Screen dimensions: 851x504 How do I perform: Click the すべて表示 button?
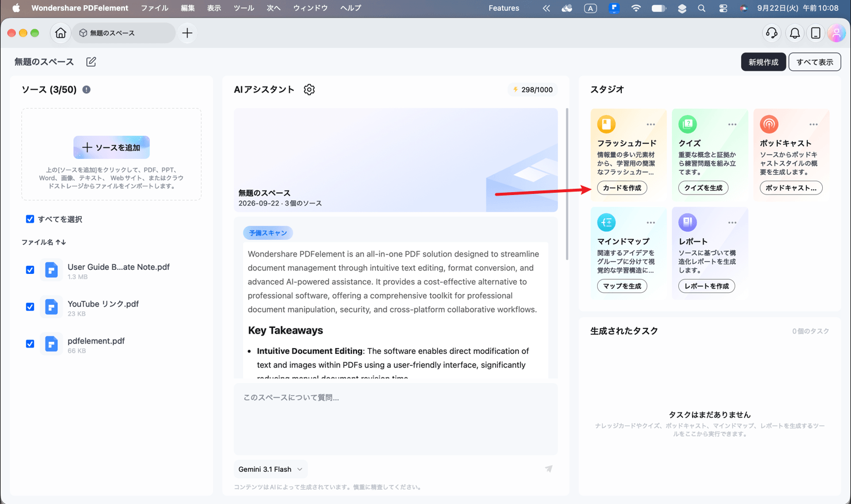(815, 62)
